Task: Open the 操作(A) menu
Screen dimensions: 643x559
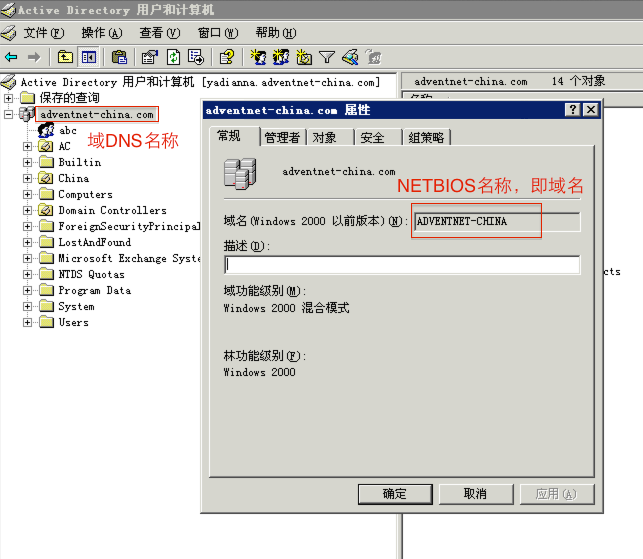Action: point(102,33)
